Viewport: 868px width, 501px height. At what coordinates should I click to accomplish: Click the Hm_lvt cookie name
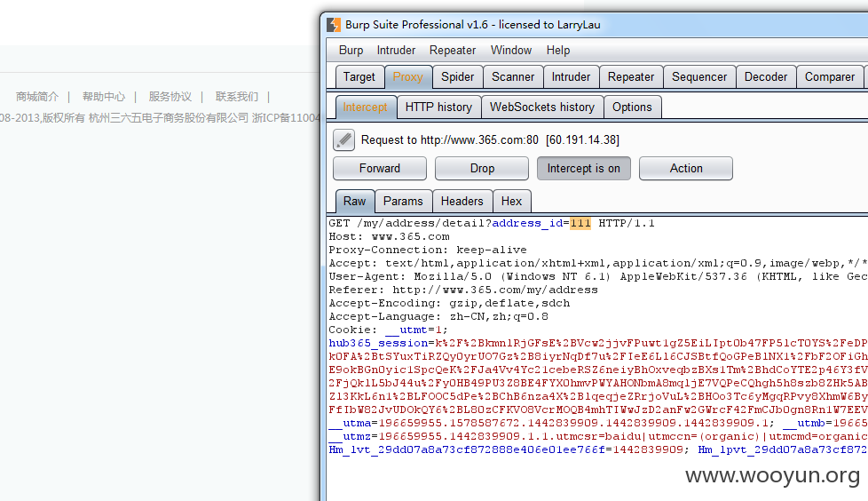(x=467, y=449)
